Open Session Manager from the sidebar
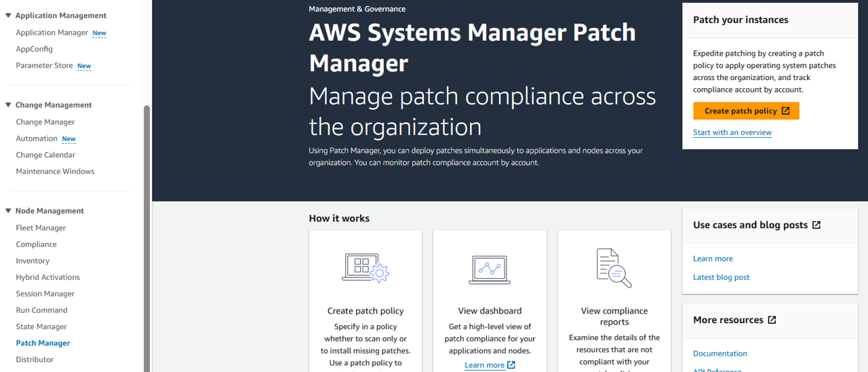Screen dimensions: 868x372 (x=45, y=294)
